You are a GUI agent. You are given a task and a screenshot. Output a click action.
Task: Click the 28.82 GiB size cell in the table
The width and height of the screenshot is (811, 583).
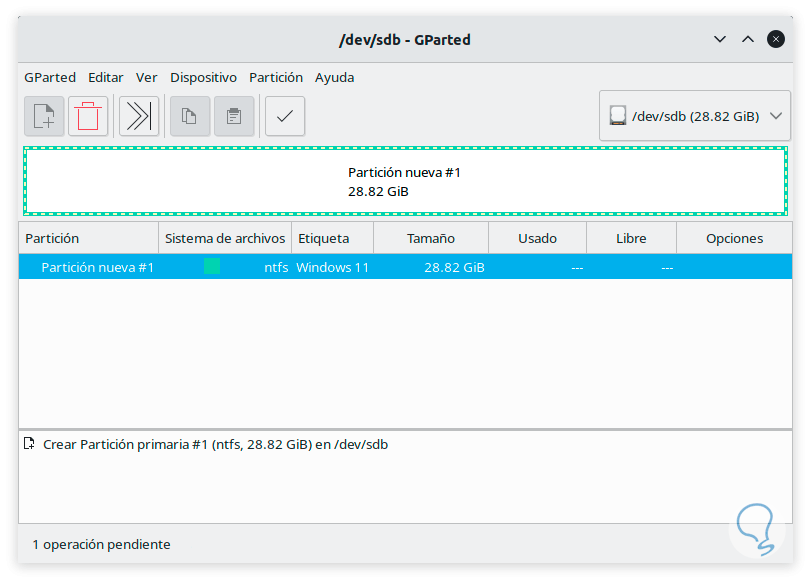tap(454, 267)
